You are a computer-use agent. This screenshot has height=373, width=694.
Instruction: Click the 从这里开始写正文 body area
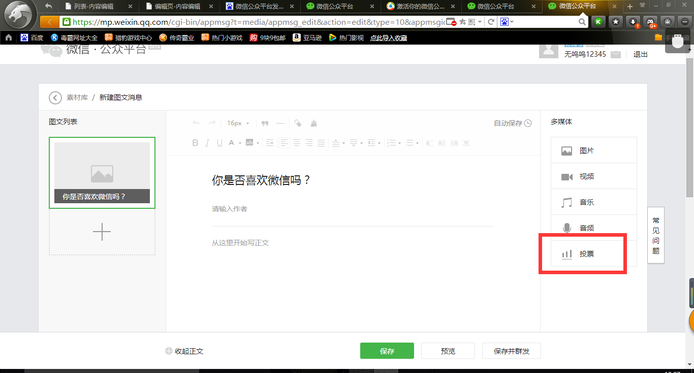tap(240, 242)
